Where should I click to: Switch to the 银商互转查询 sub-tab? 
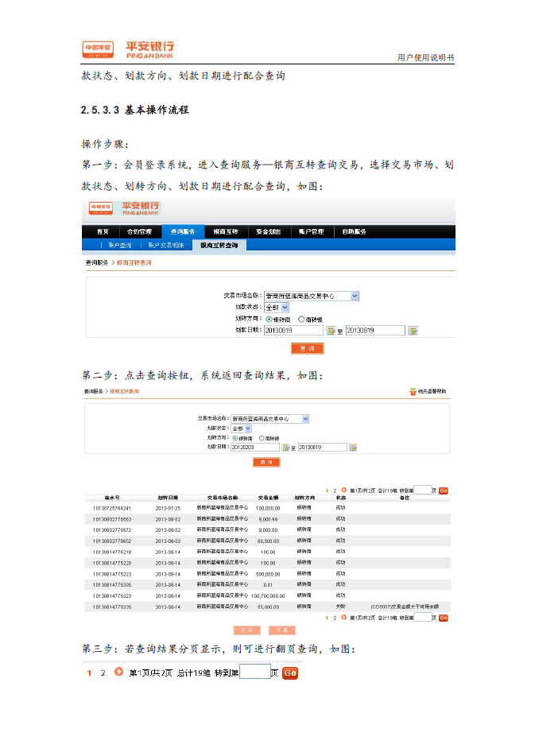pyautogui.click(x=219, y=246)
